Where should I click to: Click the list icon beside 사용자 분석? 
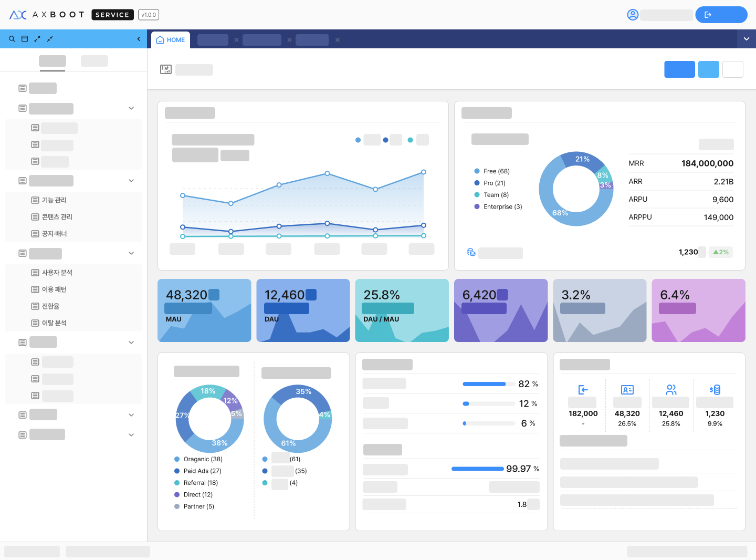[35, 273]
